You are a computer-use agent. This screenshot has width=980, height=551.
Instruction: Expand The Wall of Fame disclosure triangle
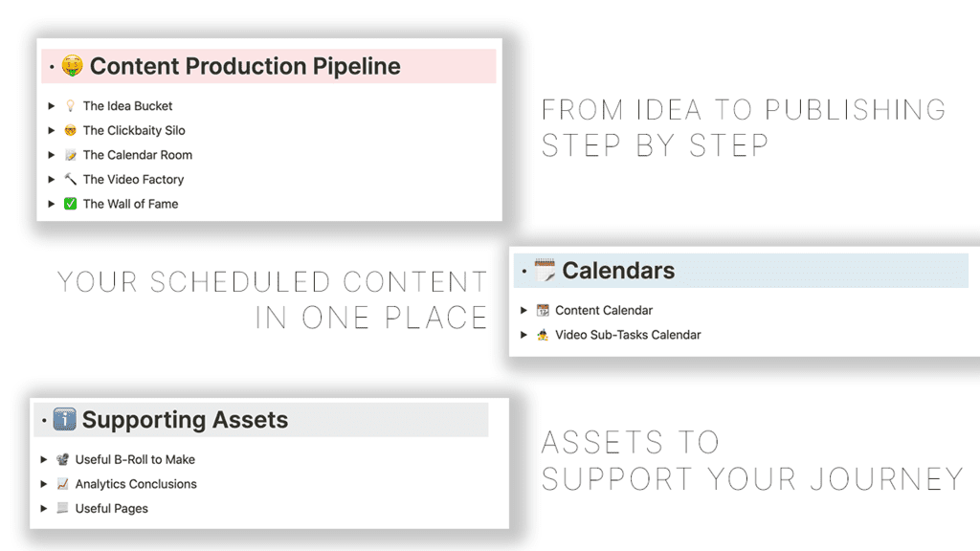54,203
